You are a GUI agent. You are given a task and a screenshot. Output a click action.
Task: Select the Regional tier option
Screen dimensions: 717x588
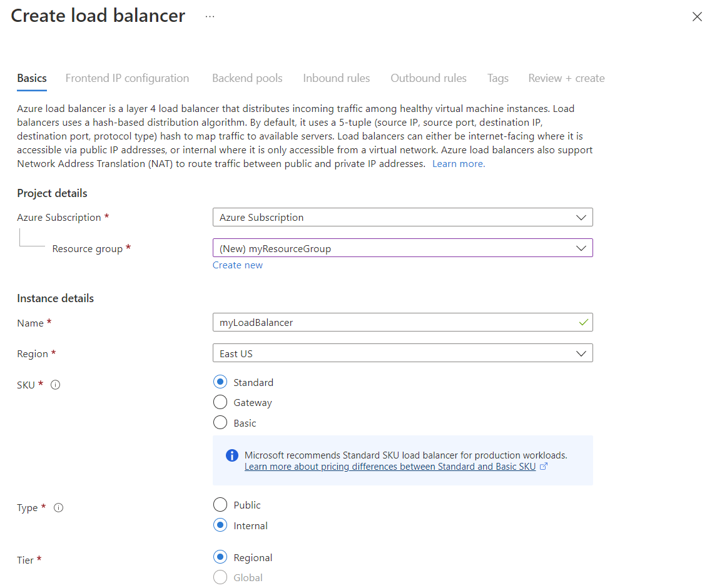220,557
